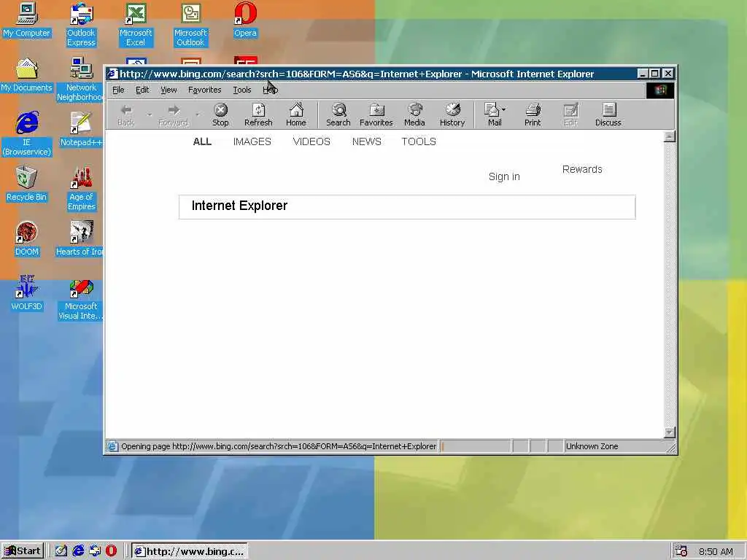Refresh the current page

pyautogui.click(x=258, y=114)
